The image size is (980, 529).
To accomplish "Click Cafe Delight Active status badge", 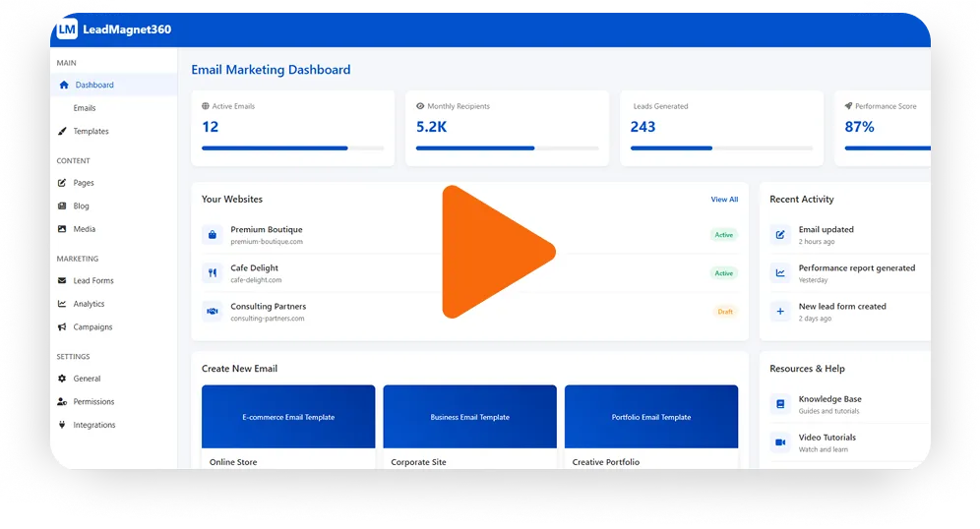I will point(724,273).
